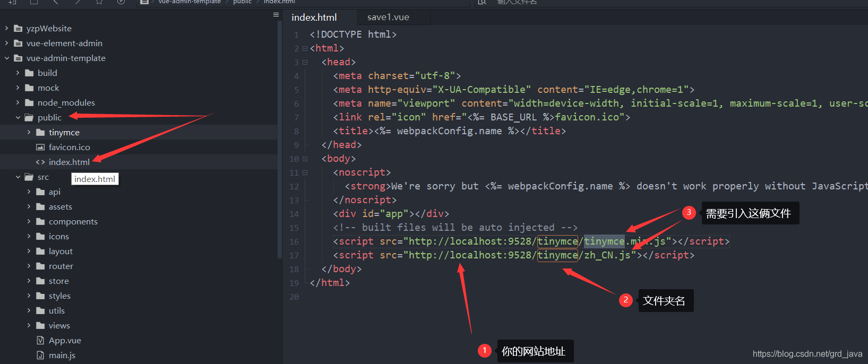
Task: Click the index.html code file icon
Action: [40, 162]
